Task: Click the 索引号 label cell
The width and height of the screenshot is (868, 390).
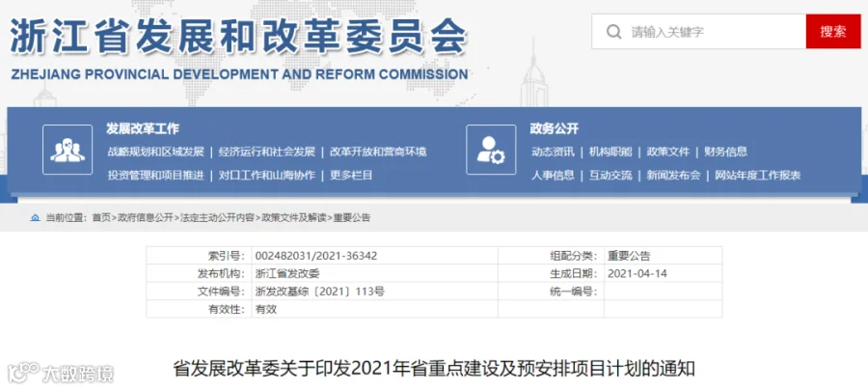Action: pos(200,256)
